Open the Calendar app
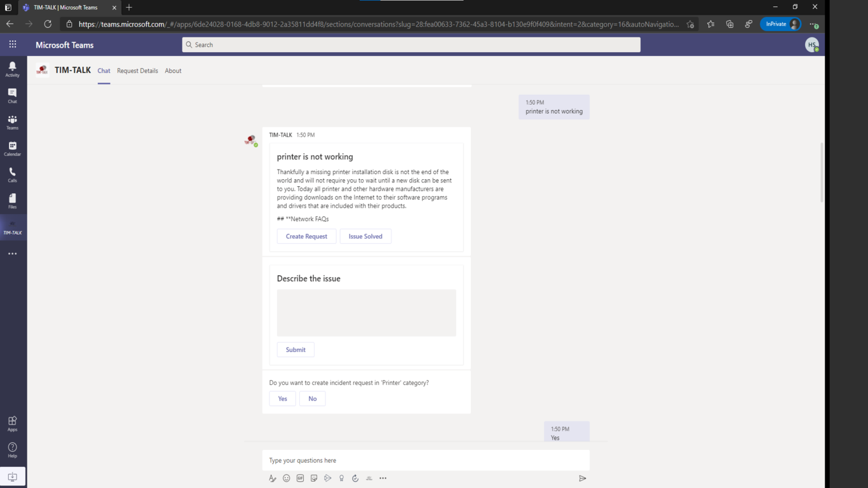 point(12,149)
